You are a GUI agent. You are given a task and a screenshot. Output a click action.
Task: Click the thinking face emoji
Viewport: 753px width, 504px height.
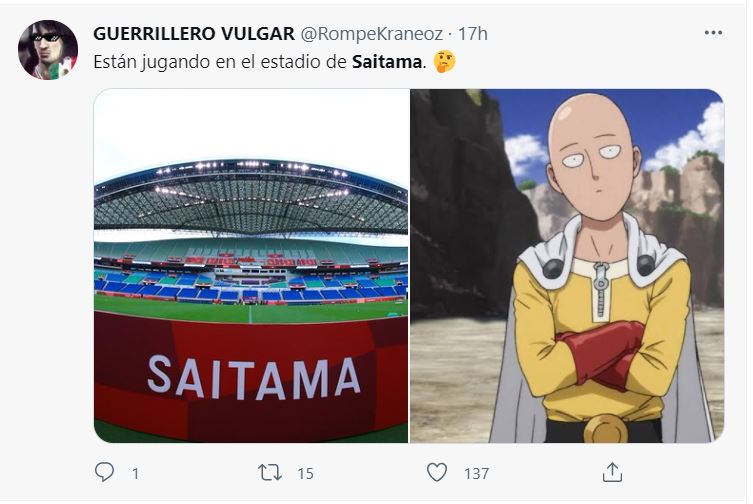coord(444,62)
